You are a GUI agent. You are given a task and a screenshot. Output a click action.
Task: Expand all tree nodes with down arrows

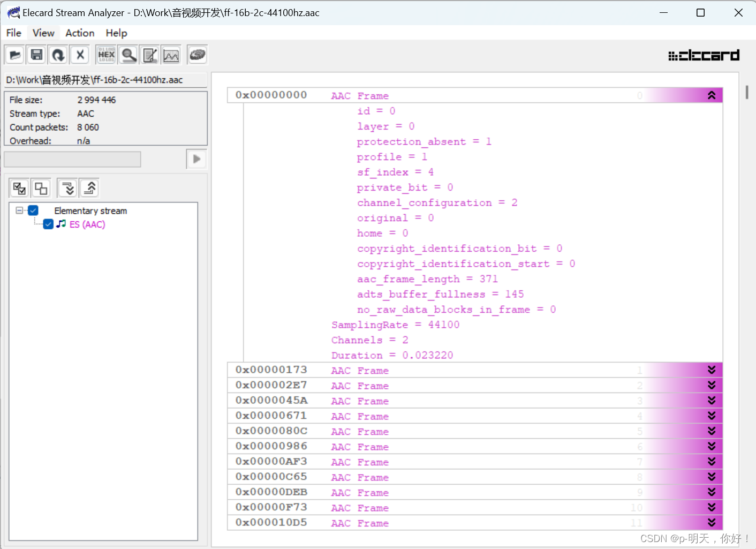point(68,188)
